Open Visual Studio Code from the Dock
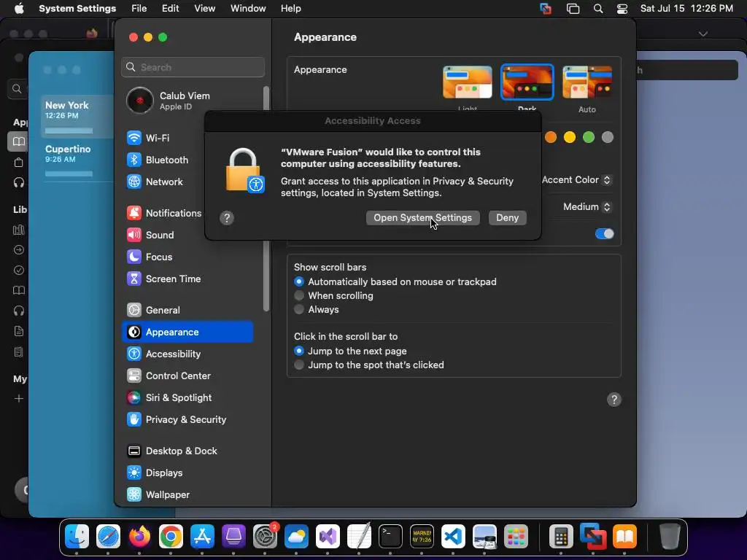This screenshot has height=560, width=747. click(x=453, y=537)
